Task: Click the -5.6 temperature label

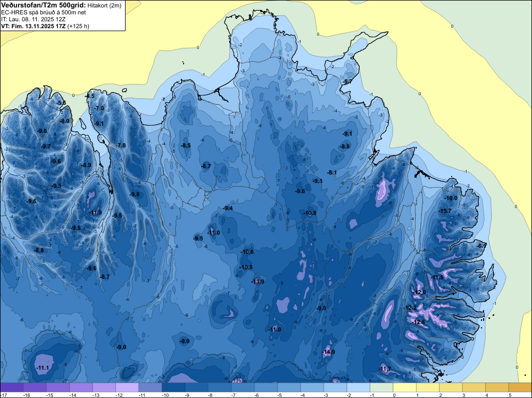Action: coord(61,103)
